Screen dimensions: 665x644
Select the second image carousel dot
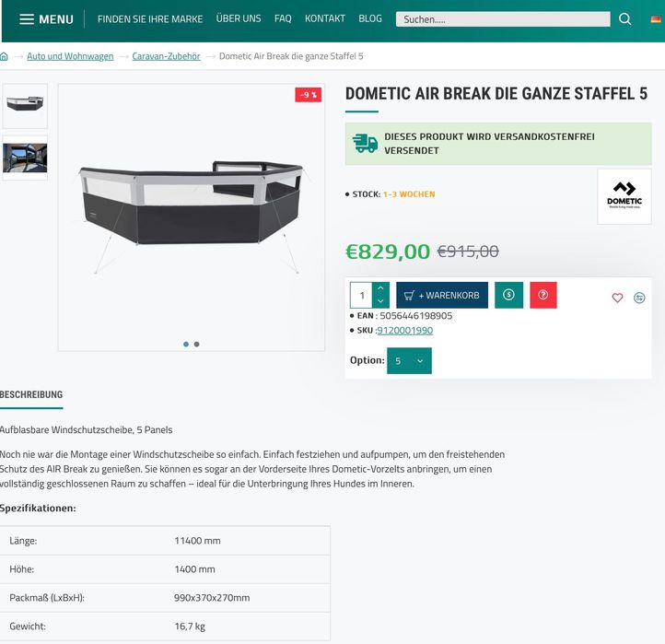(x=196, y=345)
